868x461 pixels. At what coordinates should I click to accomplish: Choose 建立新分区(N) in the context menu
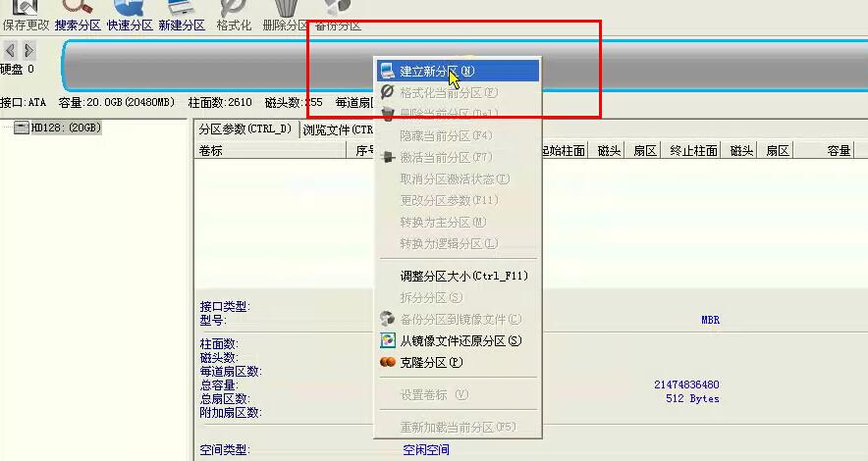[x=458, y=71]
